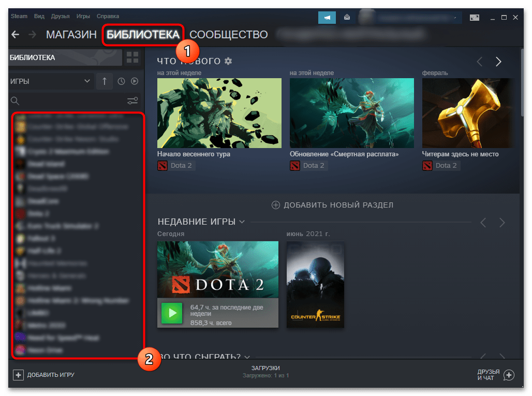The width and height of the screenshot is (532, 396).
Task: Click the plus icon to add a game
Action: point(18,375)
